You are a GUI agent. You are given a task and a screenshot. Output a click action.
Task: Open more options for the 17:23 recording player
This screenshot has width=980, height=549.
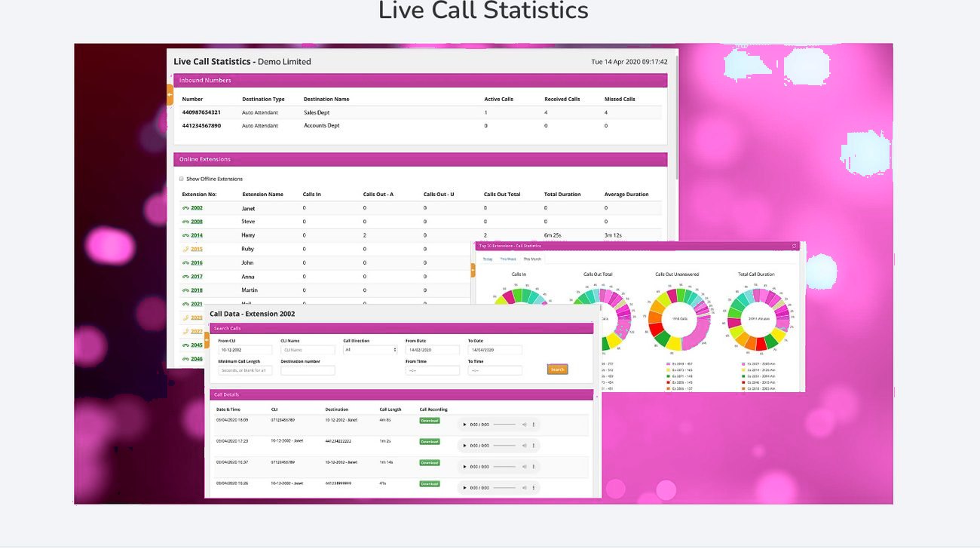point(534,446)
